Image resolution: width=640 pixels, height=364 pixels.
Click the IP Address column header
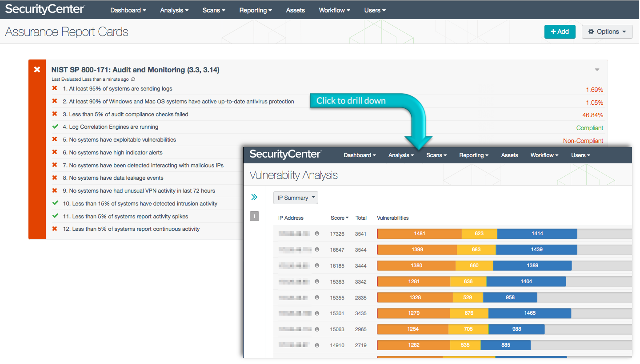coord(291,218)
